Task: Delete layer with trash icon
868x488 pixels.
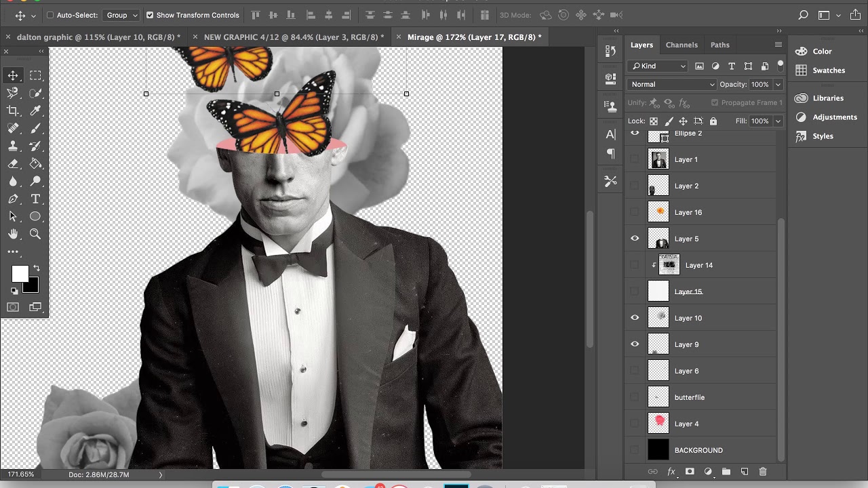Action: (762, 472)
